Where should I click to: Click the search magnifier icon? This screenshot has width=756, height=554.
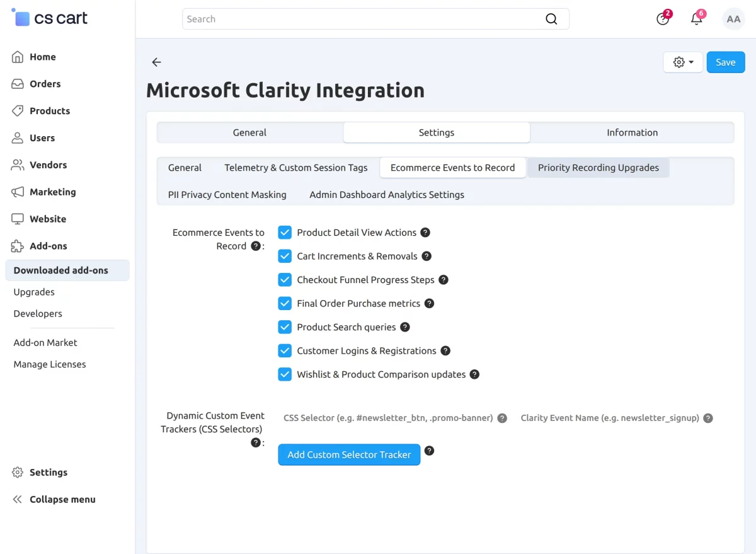click(551, 19)
